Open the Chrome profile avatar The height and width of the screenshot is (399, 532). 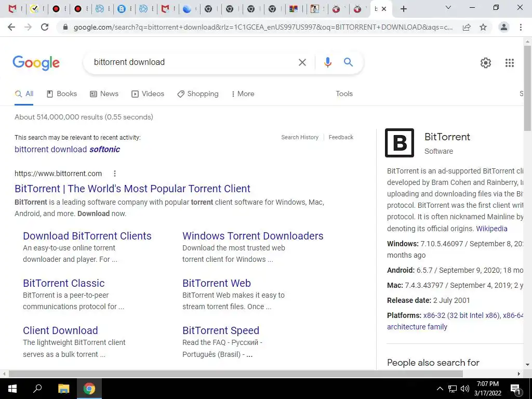[504, 27]
